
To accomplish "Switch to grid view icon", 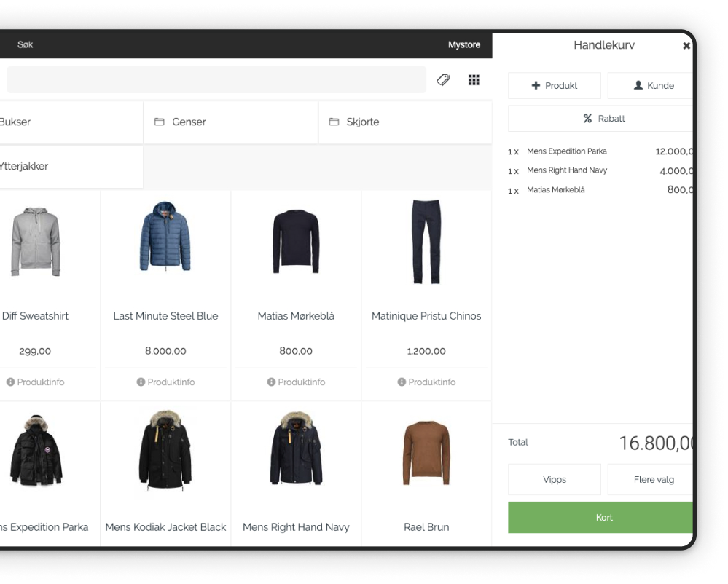I will tap(474, 80).
